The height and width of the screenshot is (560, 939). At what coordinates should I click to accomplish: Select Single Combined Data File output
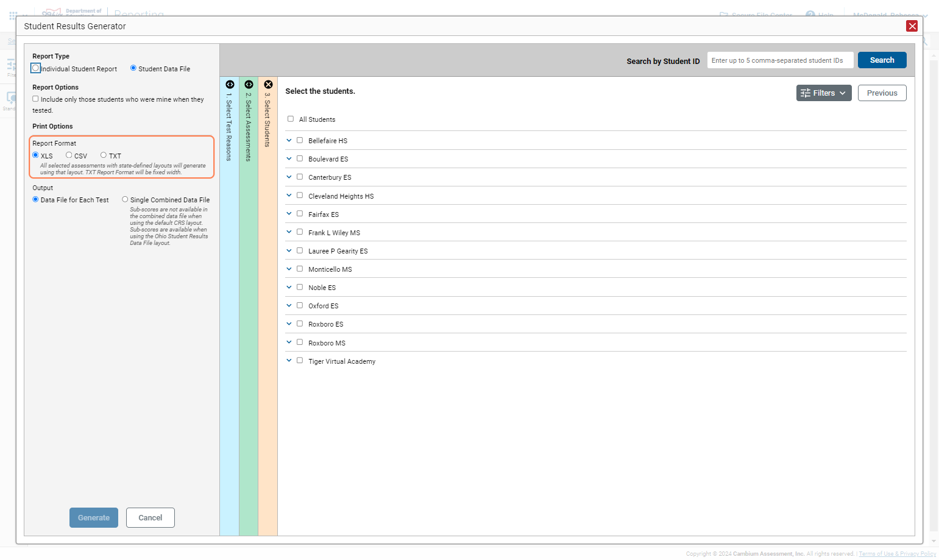[x=125, y=199]
